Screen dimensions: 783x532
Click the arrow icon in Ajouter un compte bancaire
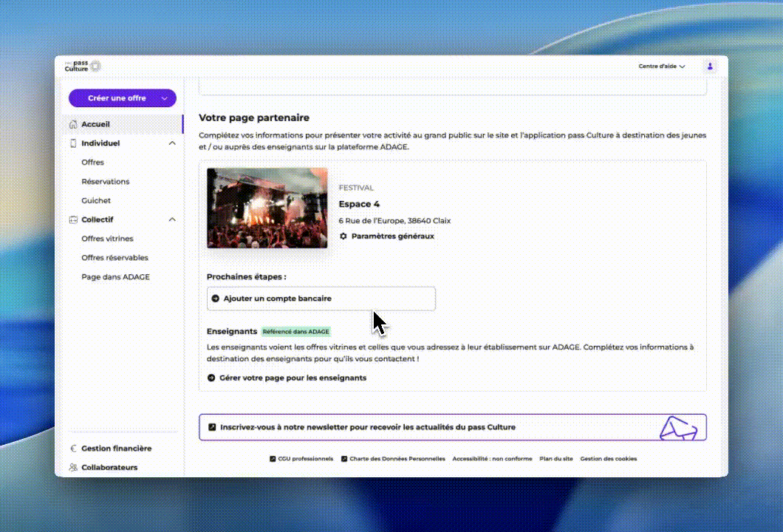tap(215, 299)
